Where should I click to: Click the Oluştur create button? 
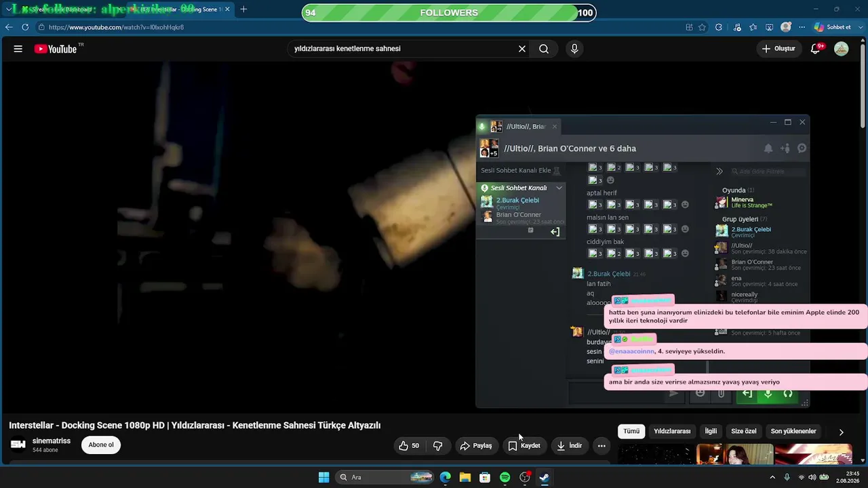778,49
